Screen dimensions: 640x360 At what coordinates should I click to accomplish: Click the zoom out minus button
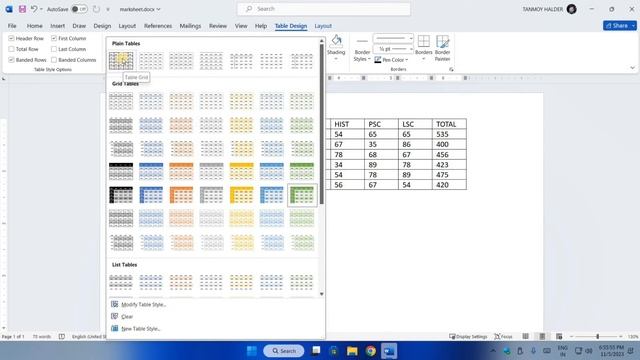pos(571,336)
